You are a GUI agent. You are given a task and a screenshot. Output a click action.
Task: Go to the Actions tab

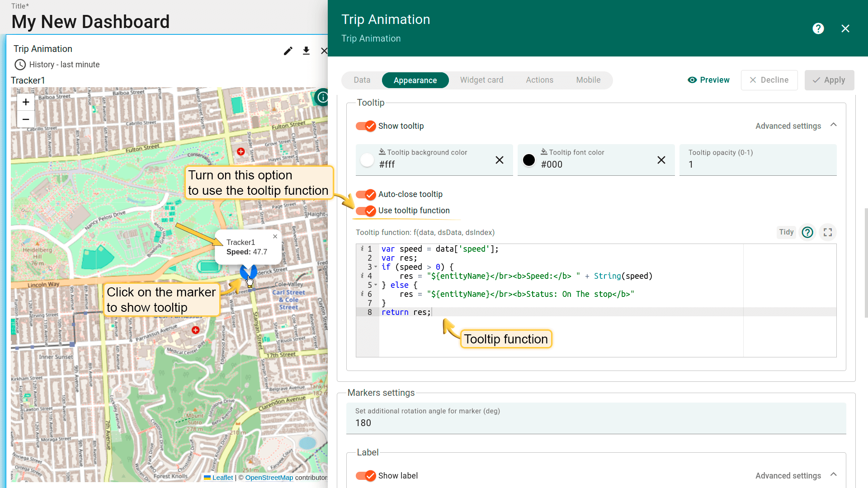point(539,80)
